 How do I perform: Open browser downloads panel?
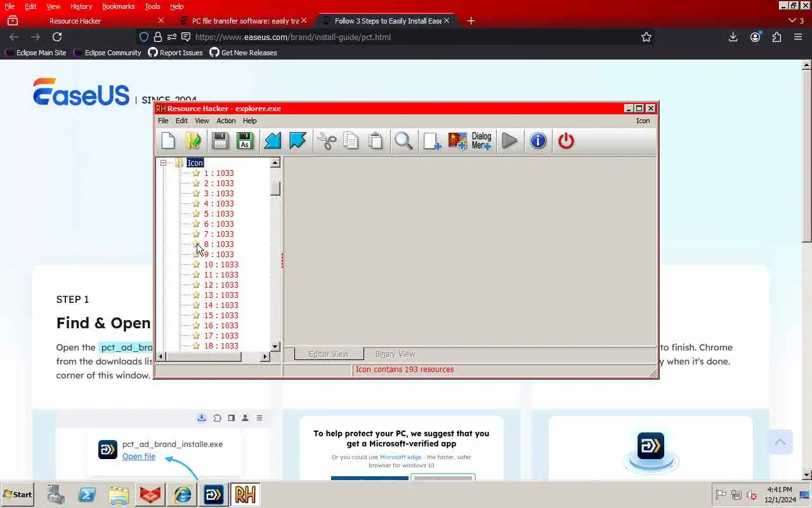tap(733, 37)
